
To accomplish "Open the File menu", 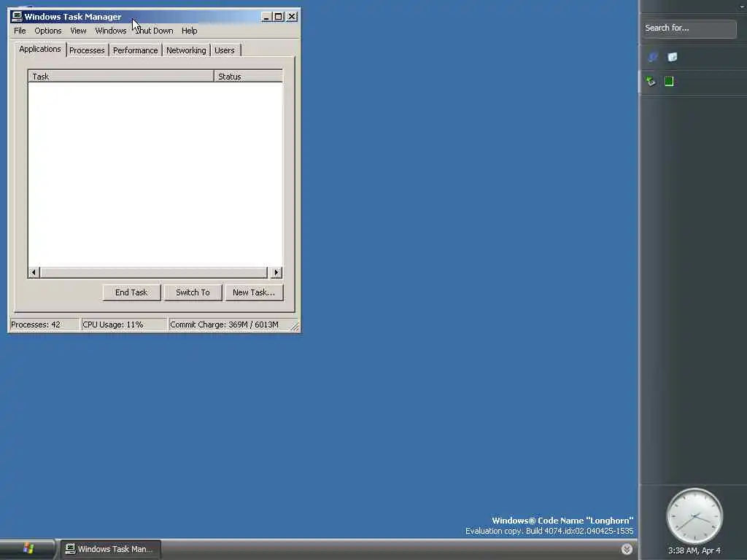I will click(x=20, y=31).
